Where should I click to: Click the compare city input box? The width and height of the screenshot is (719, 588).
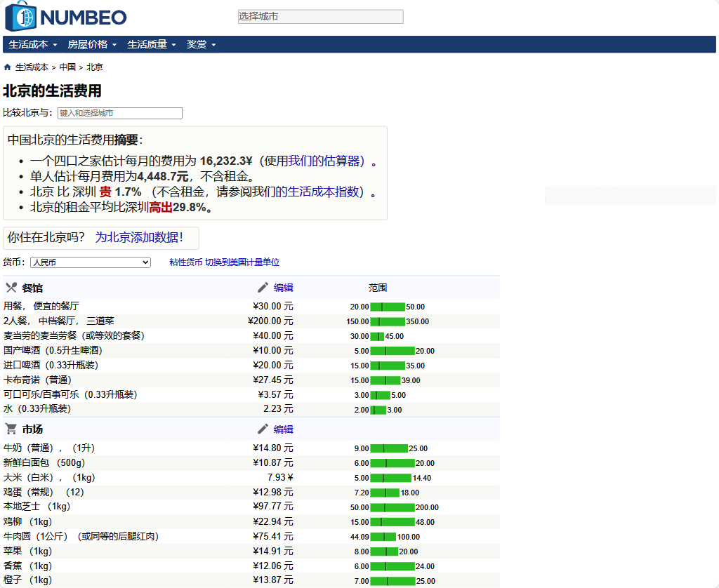coord(120,113)
